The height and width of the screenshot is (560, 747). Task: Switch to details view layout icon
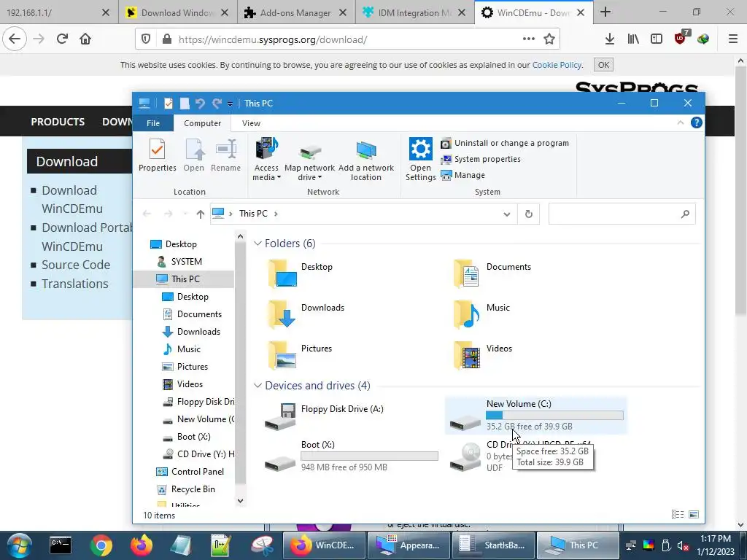click(x=678, y=514)
